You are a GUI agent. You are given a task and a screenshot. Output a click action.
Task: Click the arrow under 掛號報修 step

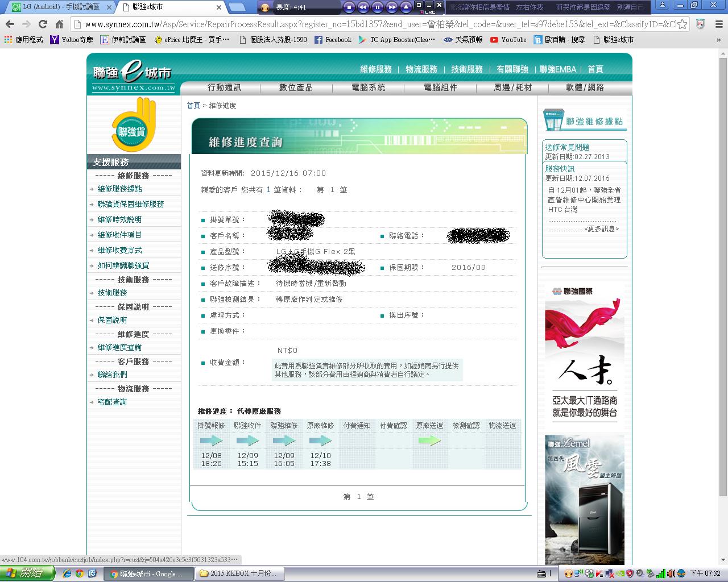point(211,440)
